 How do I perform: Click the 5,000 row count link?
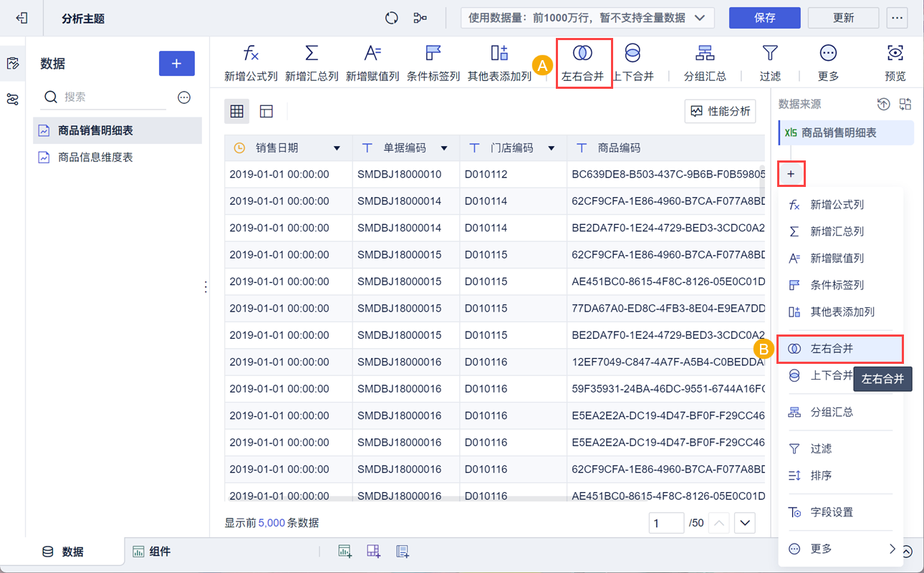[x=271, y=523]
